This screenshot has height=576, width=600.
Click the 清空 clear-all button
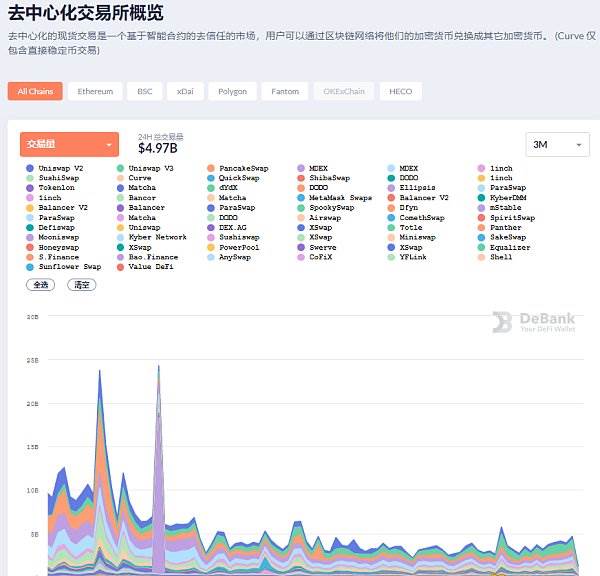coord(82,285)
